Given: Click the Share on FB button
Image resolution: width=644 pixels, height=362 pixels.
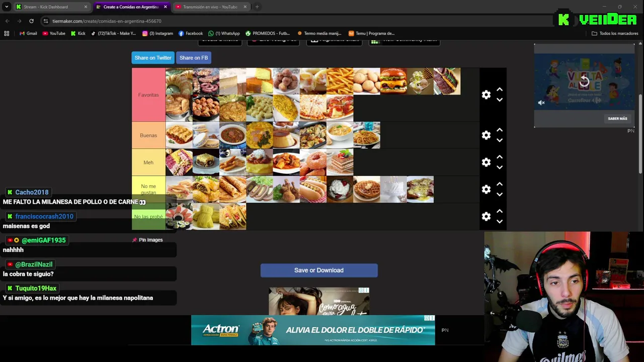Looking at the screenshot, I should (x=194, y=58).
